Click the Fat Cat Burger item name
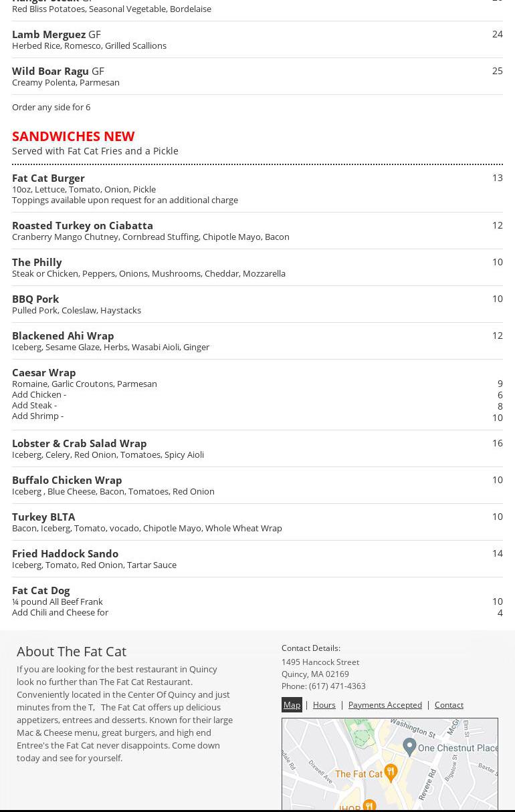The image size is (515, 812). (48, 178)
